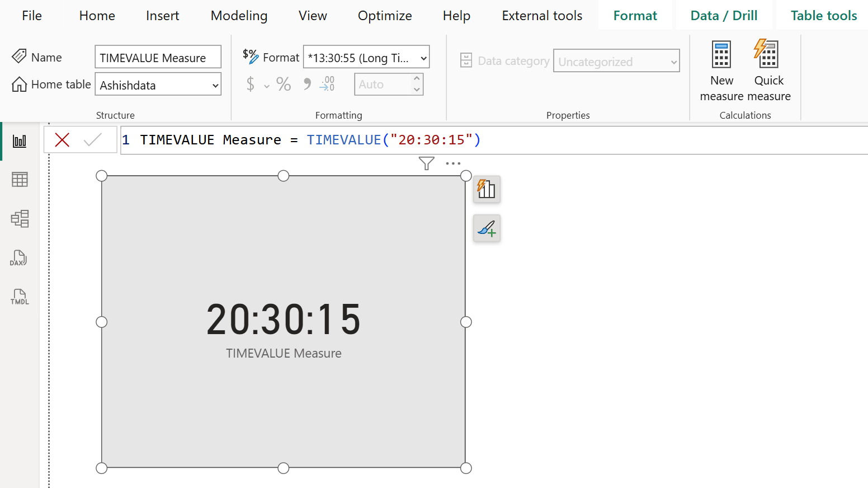Create a Quick measure
The width and height of the screenshot is (868, 488).
tap(767, 70)
